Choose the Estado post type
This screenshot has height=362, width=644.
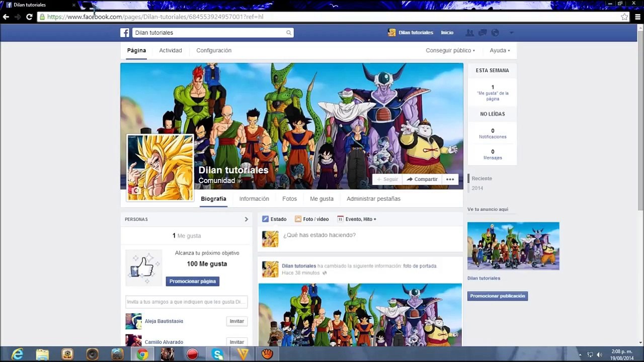(274, 219)
